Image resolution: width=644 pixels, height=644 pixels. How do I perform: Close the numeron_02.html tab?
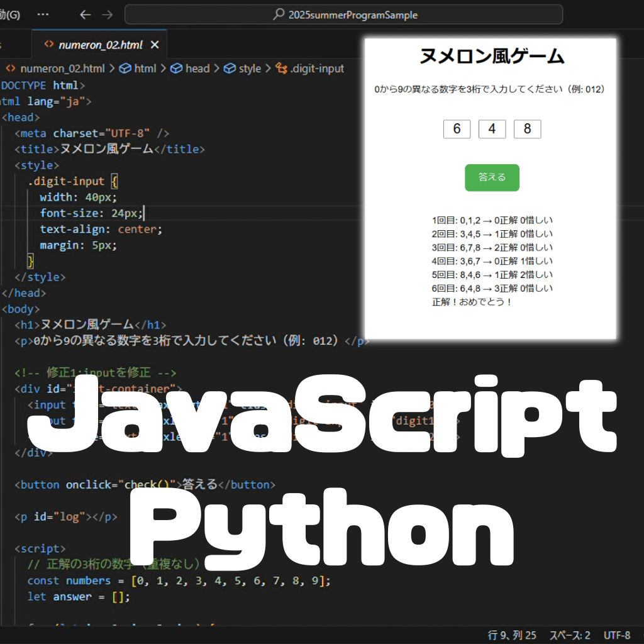click(x=155, y=45)
